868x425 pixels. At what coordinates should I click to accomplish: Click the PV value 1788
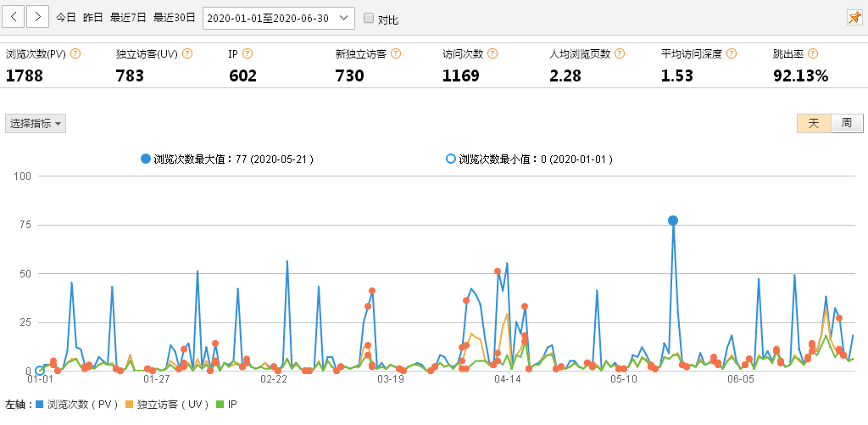(x=25, y=75)
